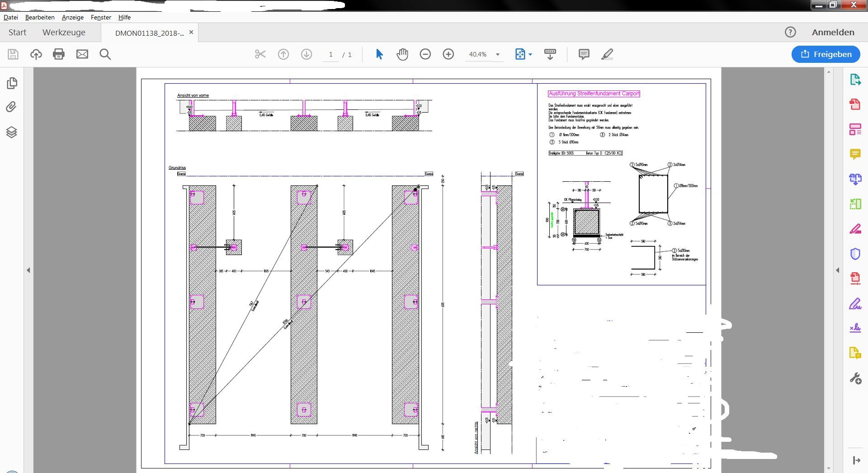The image size is (868, 473).
Task: Open the zoom level 40,4% dropdown
Action: point(497,55)
